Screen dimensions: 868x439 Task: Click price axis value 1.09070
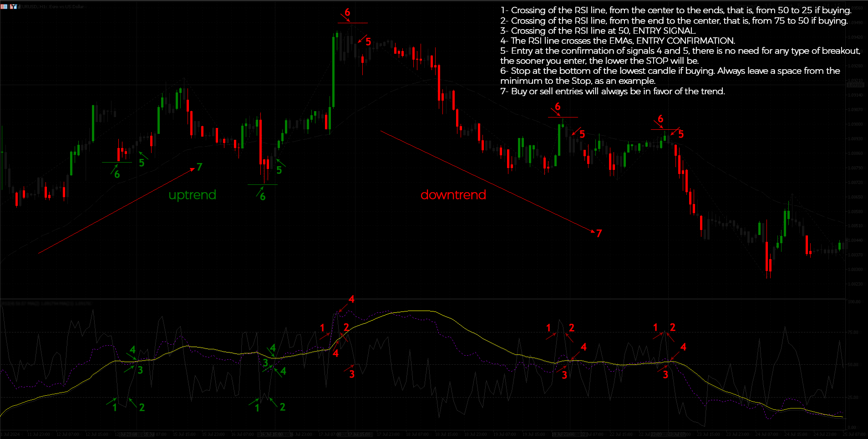(x=856, y=110)
